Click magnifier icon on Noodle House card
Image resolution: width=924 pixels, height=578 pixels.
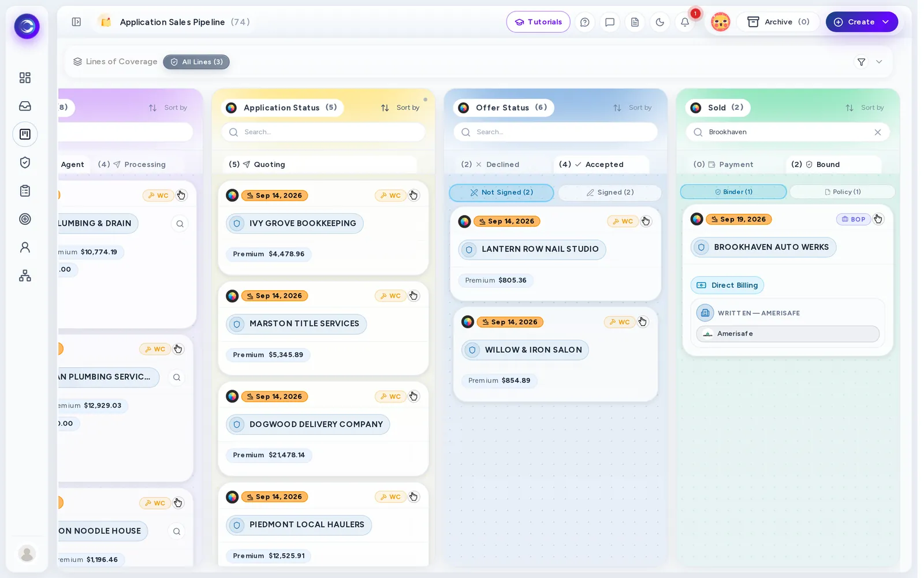(x=177, y=531)
